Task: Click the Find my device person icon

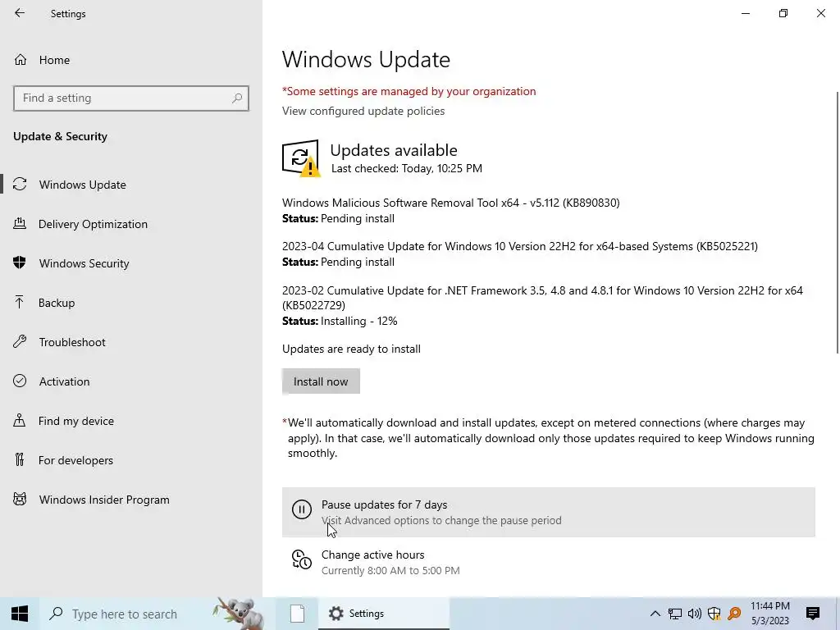Action: tap(20, 420)
